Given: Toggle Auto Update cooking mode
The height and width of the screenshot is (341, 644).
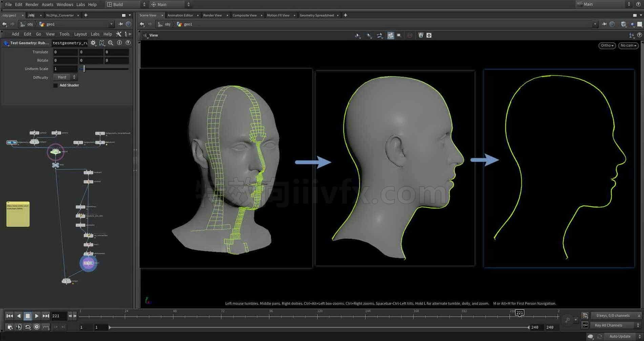Looking at the screenshot, I should point(620,336).
